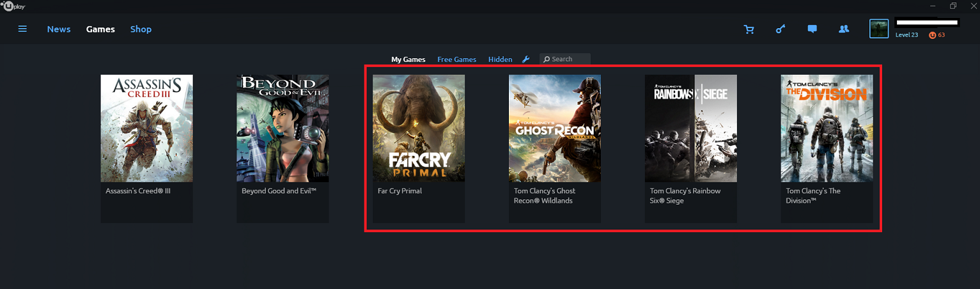The height and width of the screenshot is (289, 980).
Task: Click the Assassin's Creed® III title text
Action: (x=138, y=191)
